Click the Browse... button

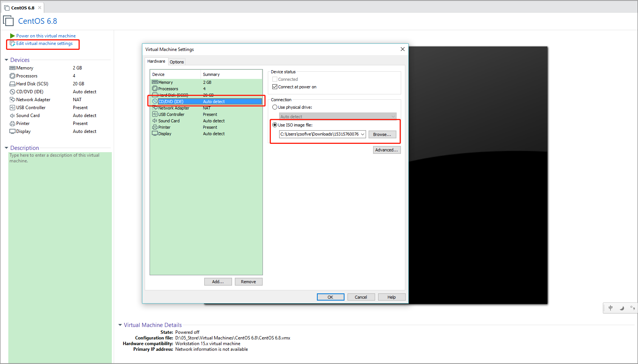tap(382, 134)
